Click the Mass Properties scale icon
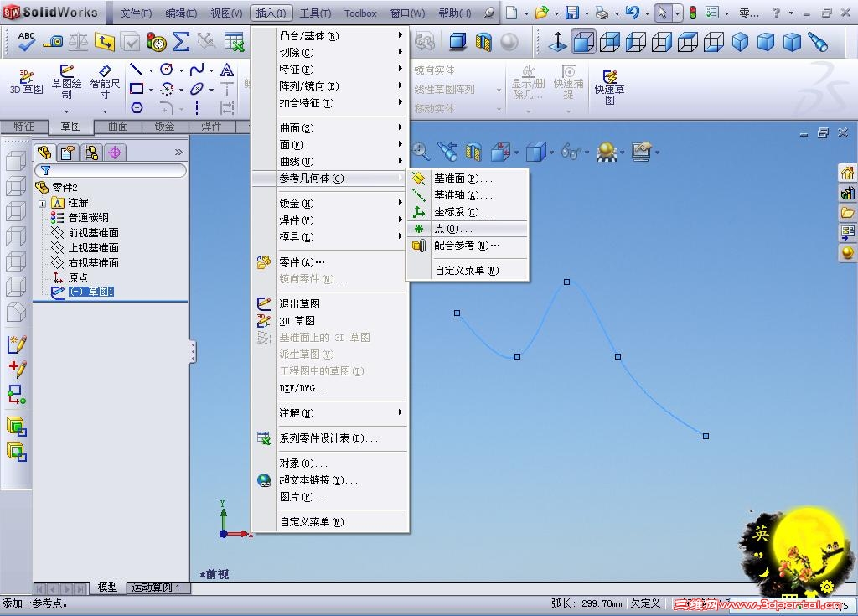This screenshot has width=858, height=616. [78, 42]
